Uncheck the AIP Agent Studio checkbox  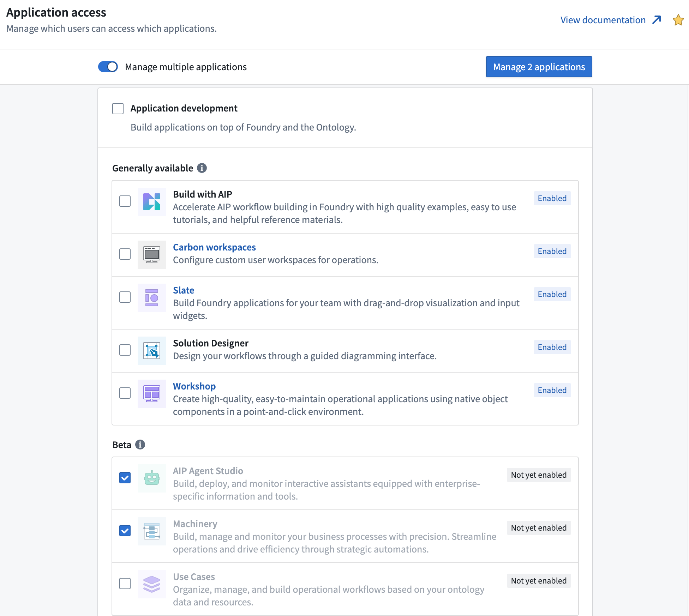(x=125, y=478)
